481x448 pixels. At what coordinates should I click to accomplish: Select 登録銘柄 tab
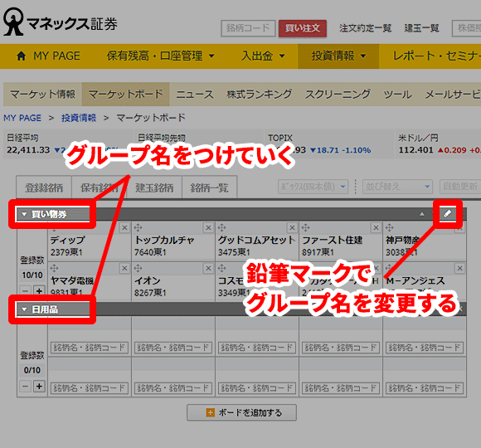coord(44,187)
